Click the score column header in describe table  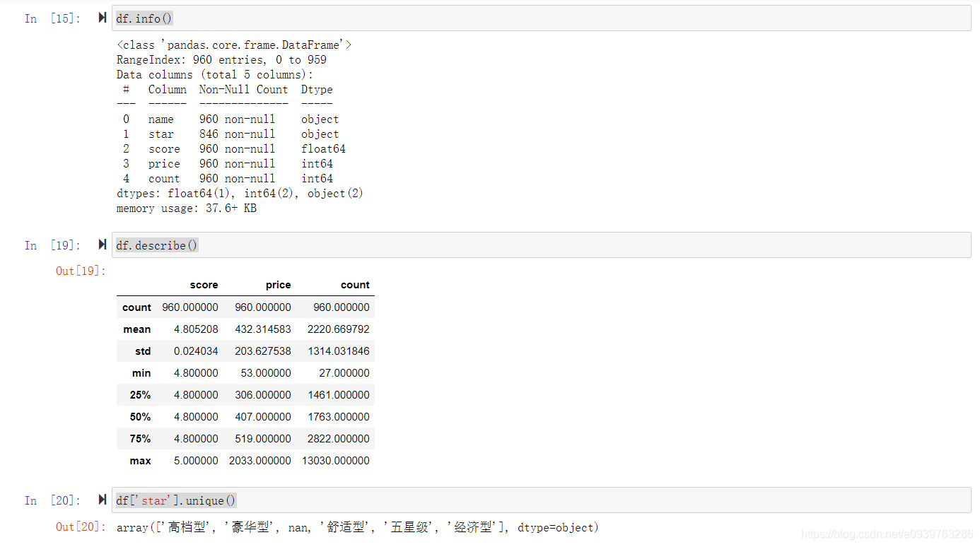[x=204, y=285]
